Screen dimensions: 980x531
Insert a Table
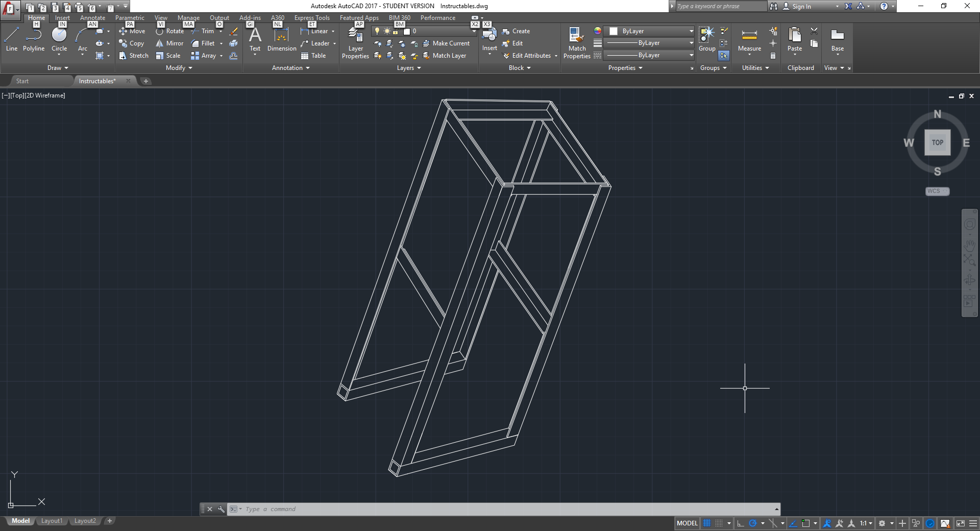click(x=313, y=56)
